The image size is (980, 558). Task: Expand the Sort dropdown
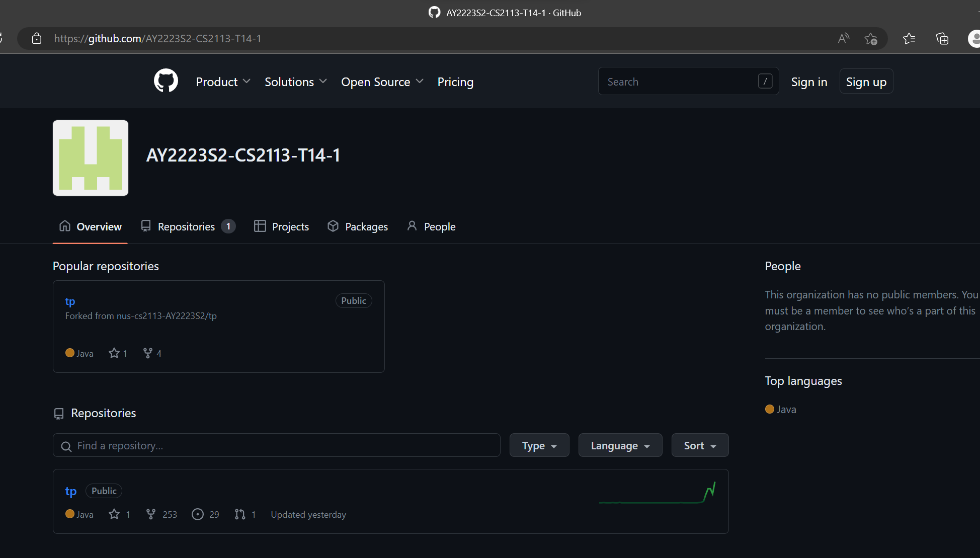tap(699, 445)
